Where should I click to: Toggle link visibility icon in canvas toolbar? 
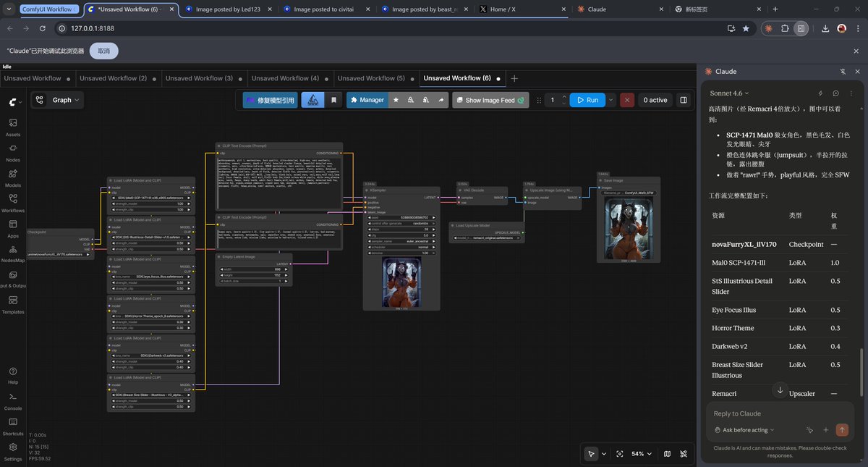(684, 453)
